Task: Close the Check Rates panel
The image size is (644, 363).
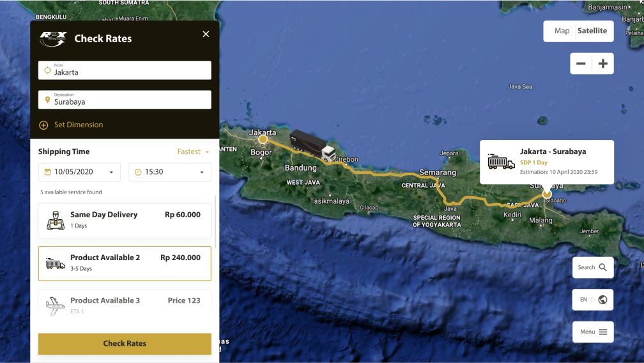Action: (x=206, y=35)
